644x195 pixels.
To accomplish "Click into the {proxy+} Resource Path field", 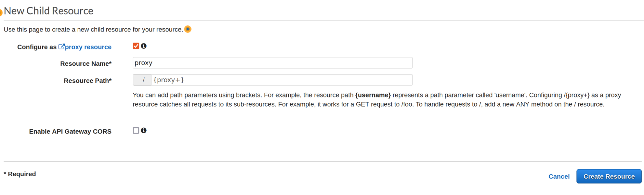I will pyautogui.click(x=282, y=80).
